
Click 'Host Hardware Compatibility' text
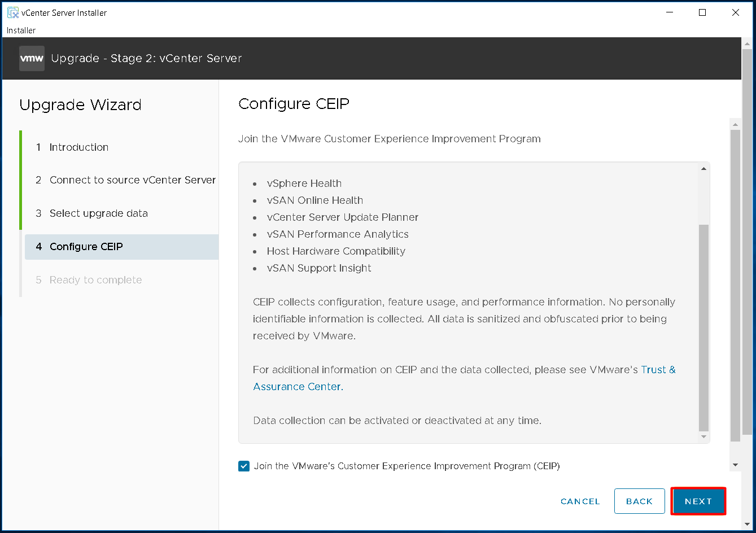pyautogui.click(x=336, y=251)
